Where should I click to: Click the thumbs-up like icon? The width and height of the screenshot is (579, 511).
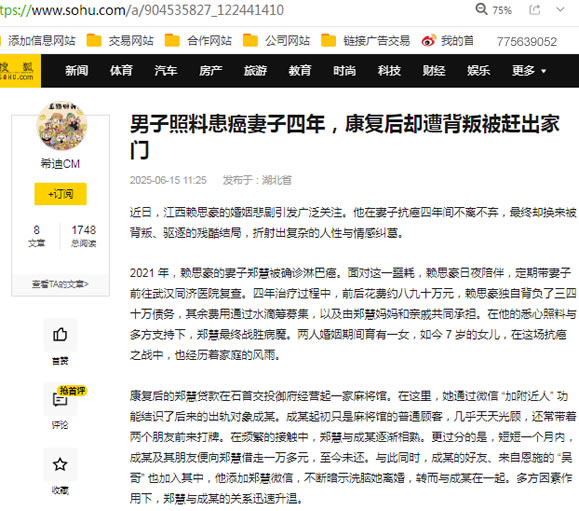tap(60, 335)
